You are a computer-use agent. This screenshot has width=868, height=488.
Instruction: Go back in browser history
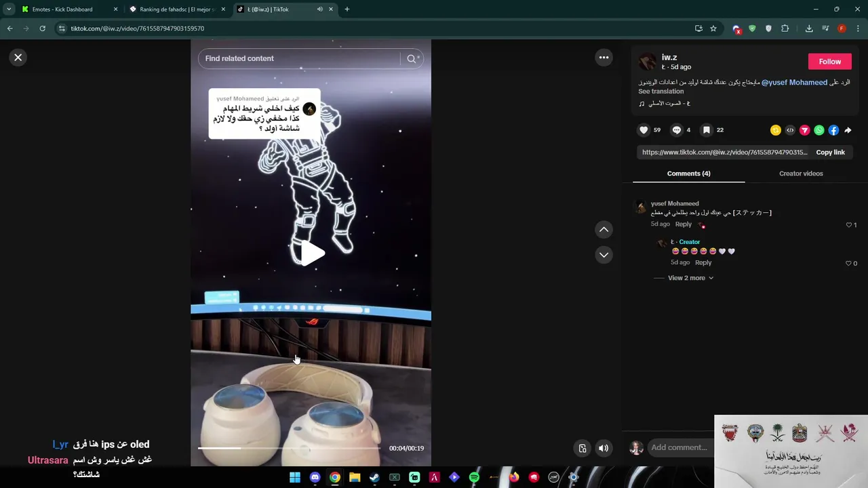[9, 28]
